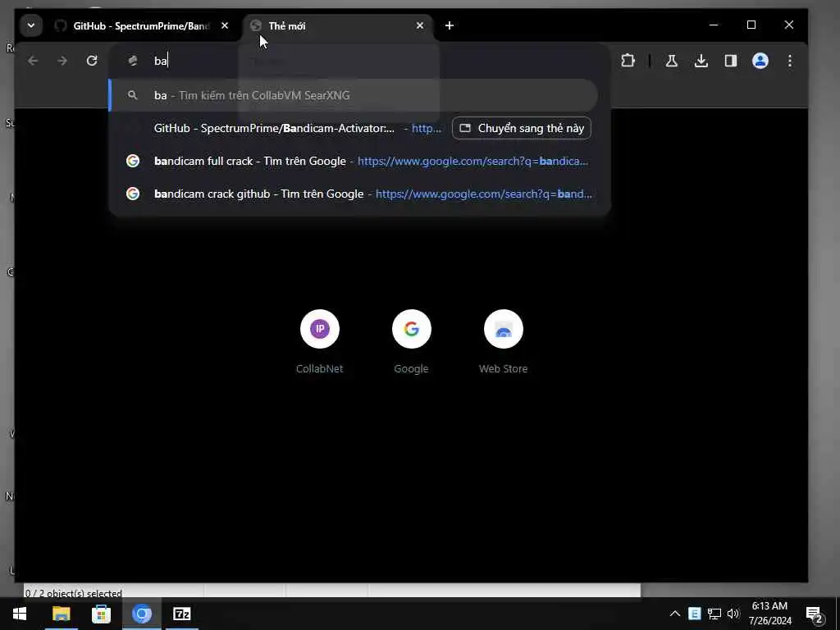This screenshot has width=840, height=630.
Task: Open Chrome three-dot menu
Action: (790, 61)
